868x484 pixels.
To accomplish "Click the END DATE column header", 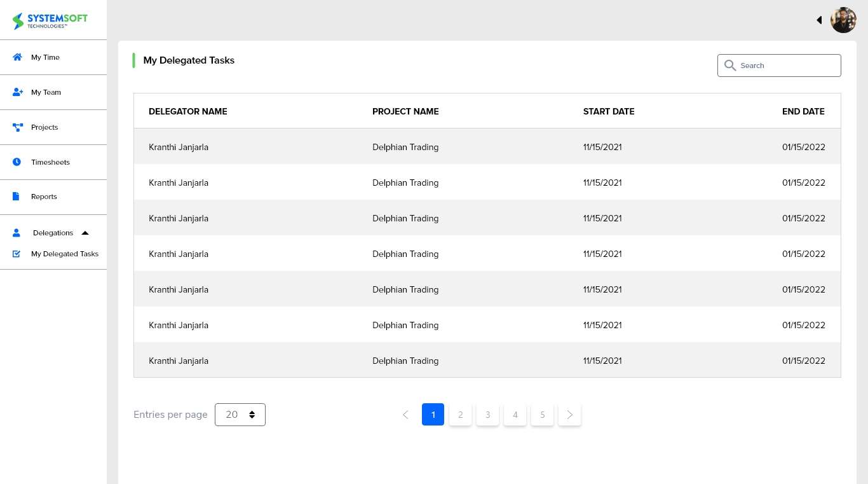I will click(803, 111).
